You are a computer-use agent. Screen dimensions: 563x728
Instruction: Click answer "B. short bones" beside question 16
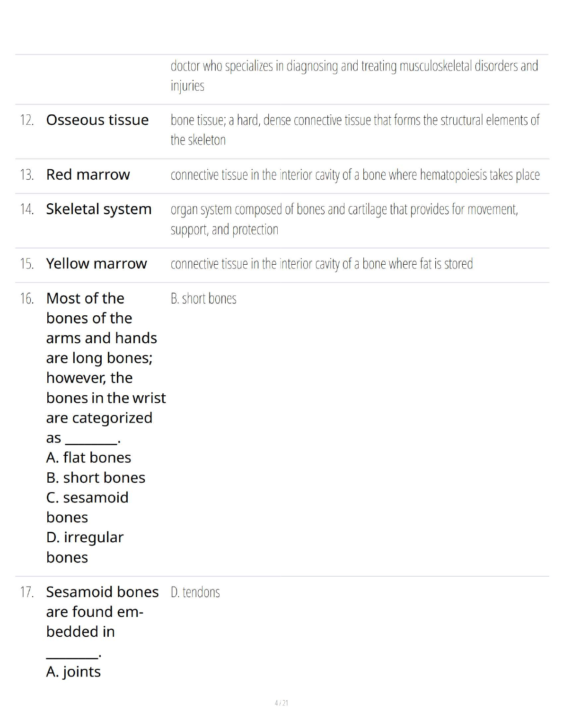pos(203,299)
